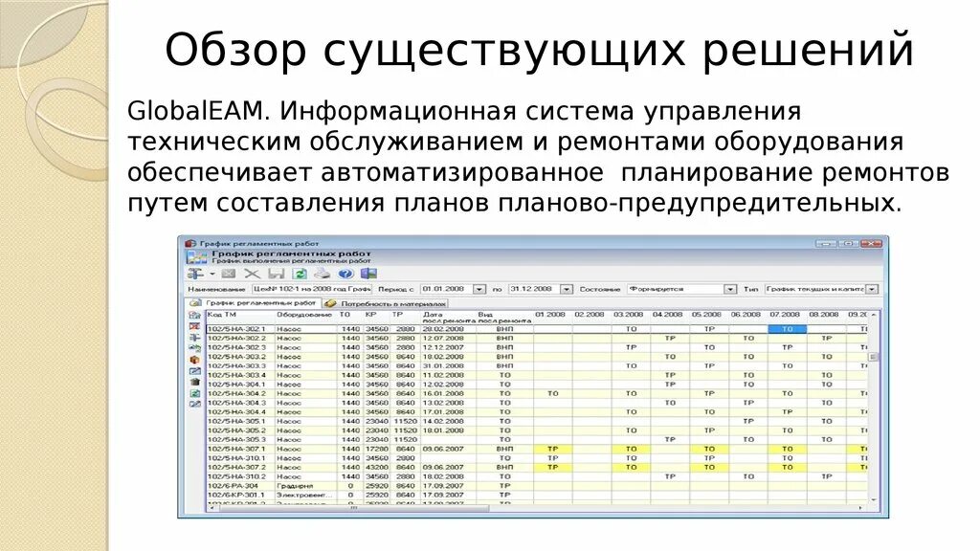Select row 102/5-HA-303.4
Screen dimensions: 980x551
pyautogui.click(x=536, y=375)
